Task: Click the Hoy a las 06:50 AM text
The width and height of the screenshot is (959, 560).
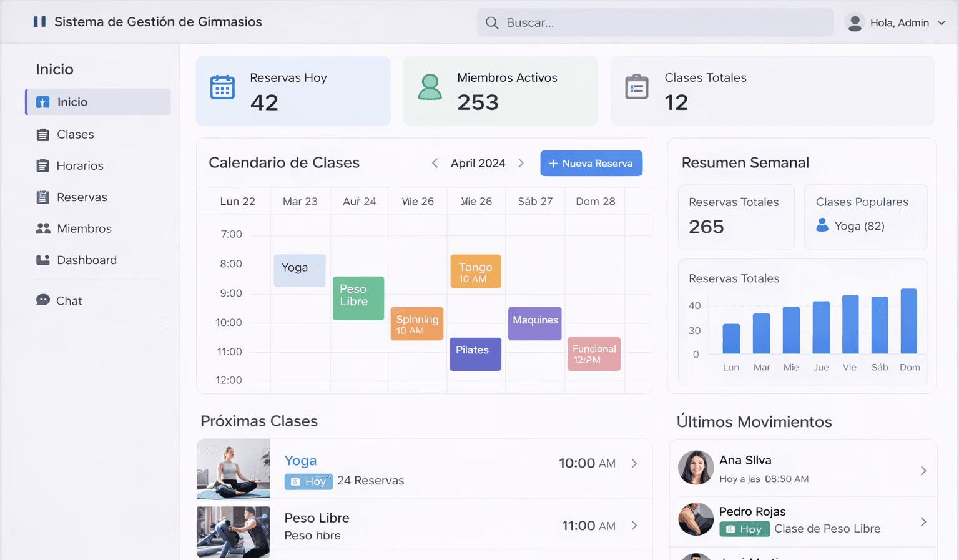Action: pyautogui.click(x=764, y=479)
